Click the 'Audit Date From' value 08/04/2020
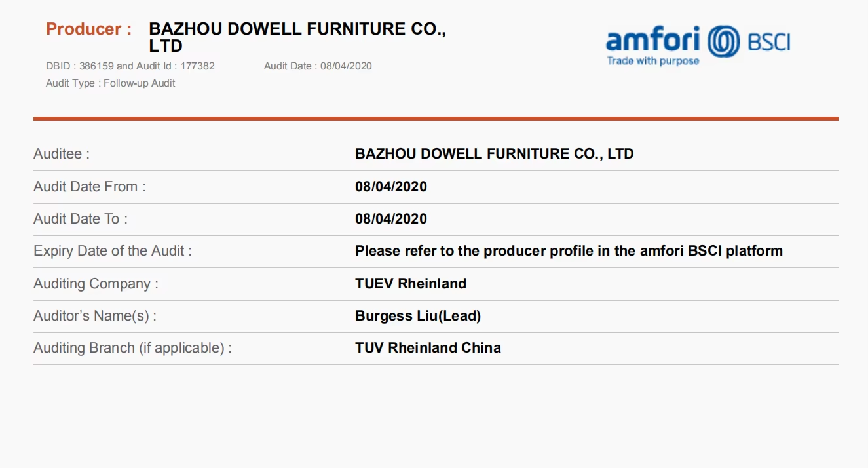The image size is (868, 468). 390,187
